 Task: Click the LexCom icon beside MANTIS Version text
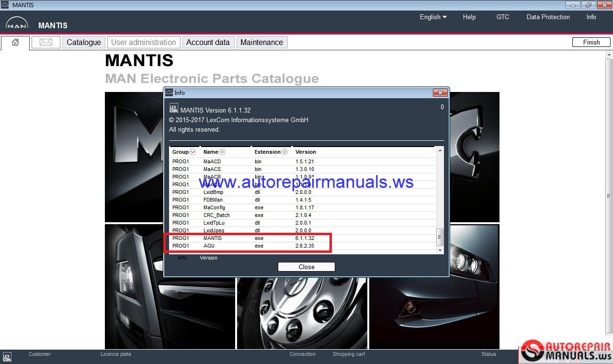click(173, 108)
